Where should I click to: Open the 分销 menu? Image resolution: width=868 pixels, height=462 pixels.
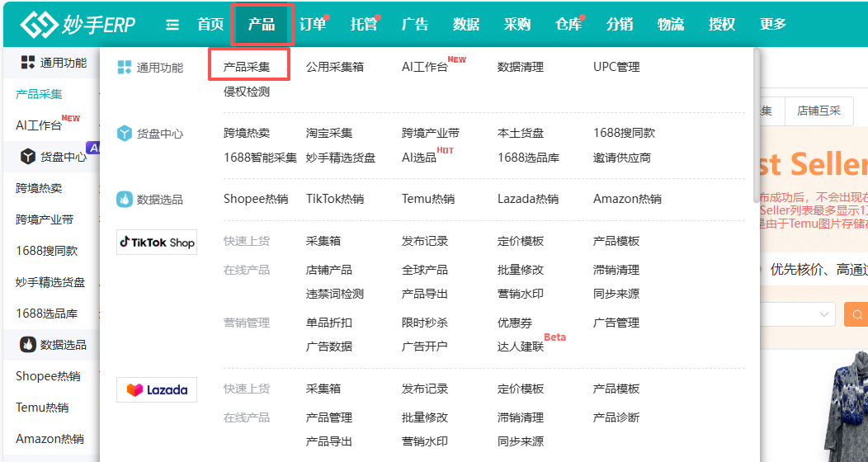point(620,25)
